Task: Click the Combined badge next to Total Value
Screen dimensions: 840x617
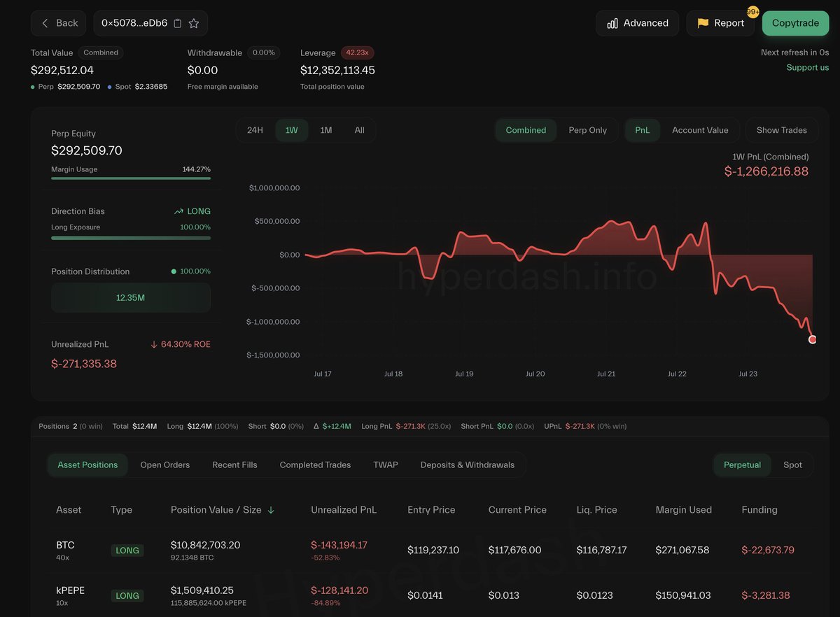Action: click(101, 52)
